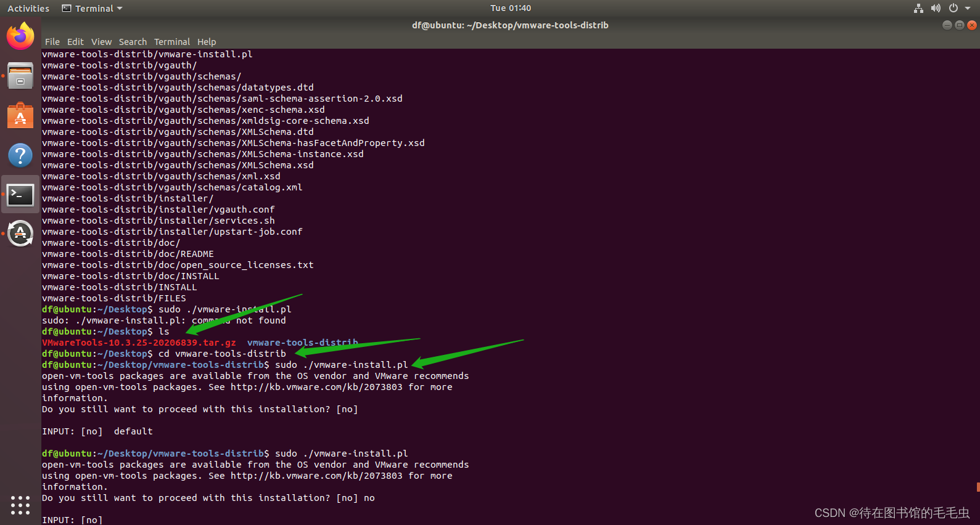
Task: Open the Search menu
Action: pos(133,42)
